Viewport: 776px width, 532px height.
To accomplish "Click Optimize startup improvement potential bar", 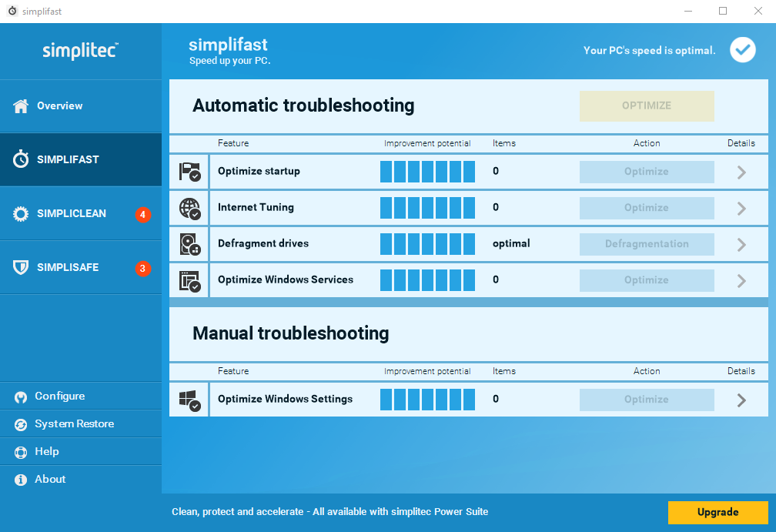I will click(x=427, y=172).
